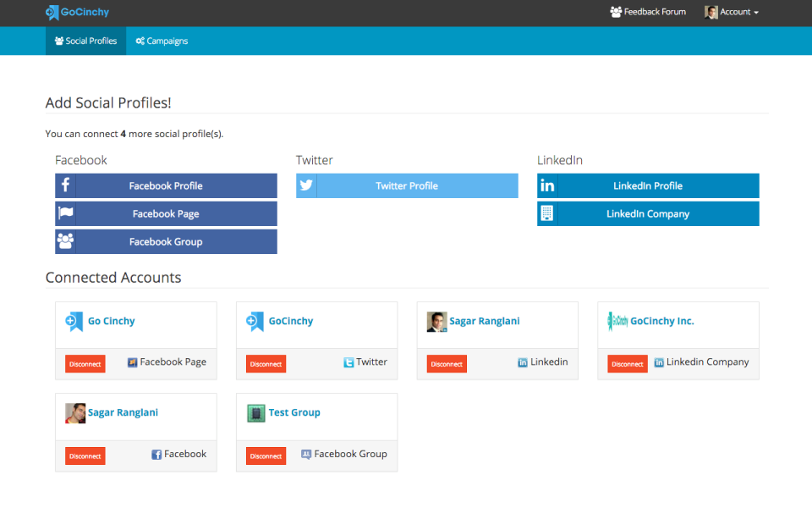
Task: Open Sagar Ranglani LinkedIn account link
Action: [485, 321]
